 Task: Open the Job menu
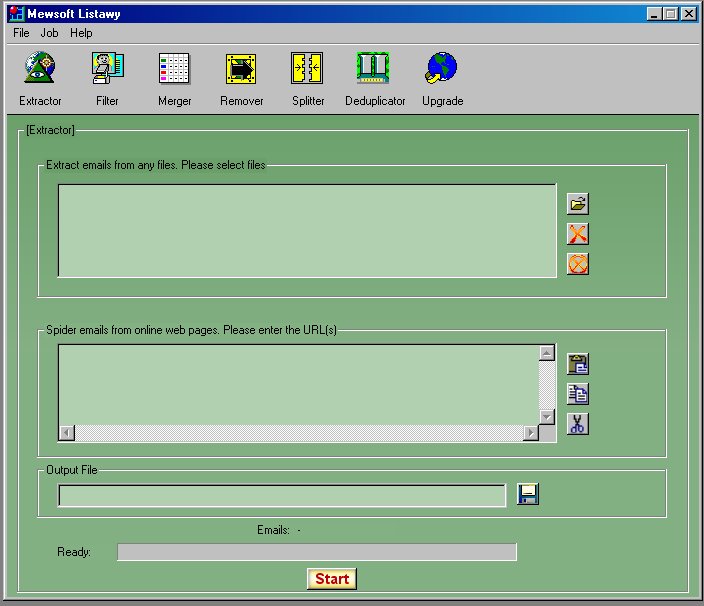tap(49, 33)
